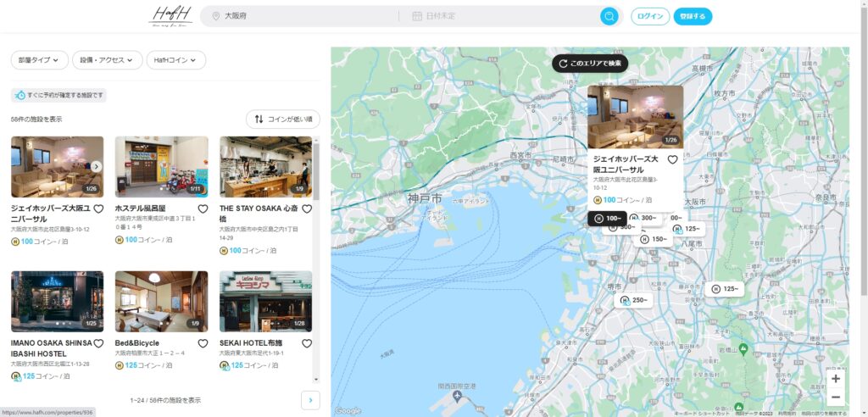Zoom in the map with plus button
868x417 pixels.
pyautogui.click(x=835, y=379)
